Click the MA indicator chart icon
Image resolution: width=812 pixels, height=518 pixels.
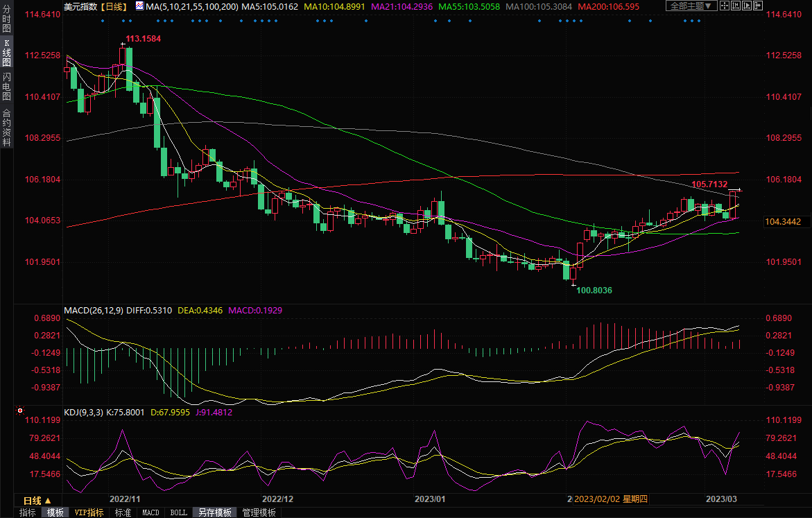[x=139, y=6]
